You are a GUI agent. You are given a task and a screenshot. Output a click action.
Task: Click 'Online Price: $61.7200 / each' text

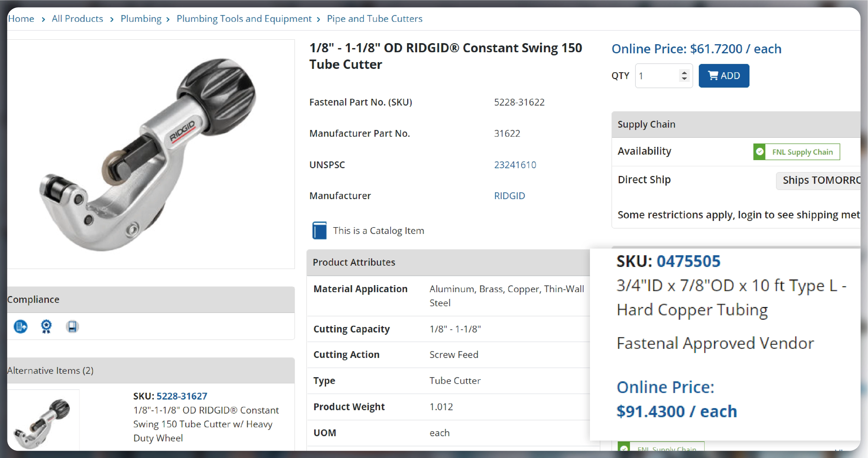point(696,49)
